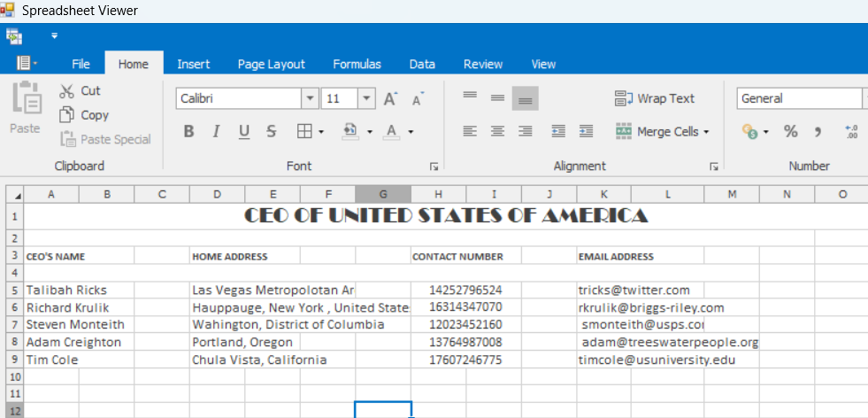Toggle Underline formatting
868x418 pixels.
(x=243, y=131)
